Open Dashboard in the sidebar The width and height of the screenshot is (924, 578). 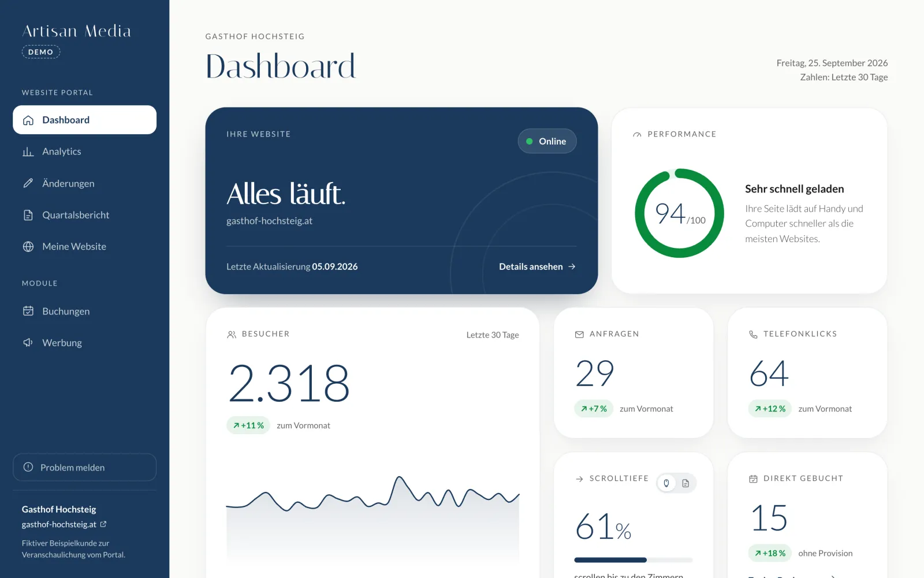84,120
